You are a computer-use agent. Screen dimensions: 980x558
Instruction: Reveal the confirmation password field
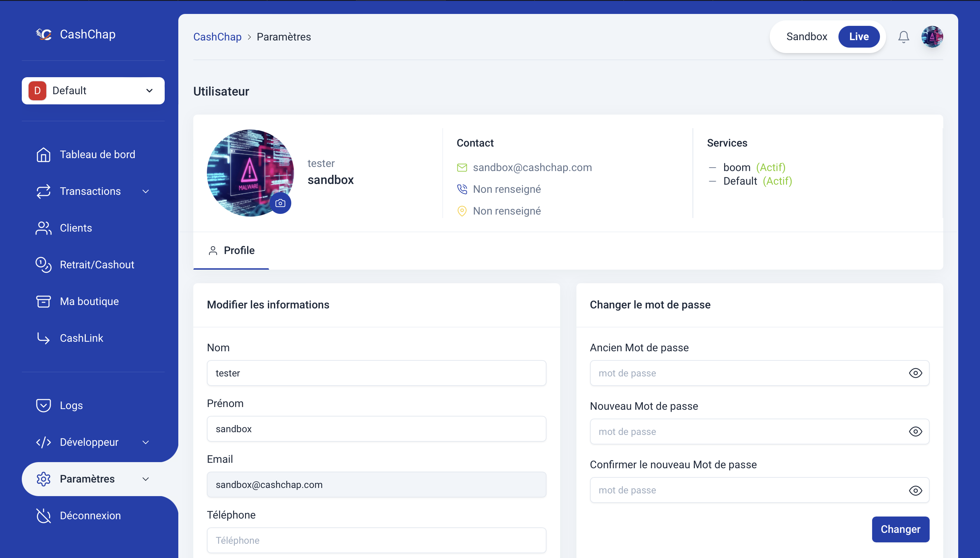pyautogui.click(x=916, y=491)
